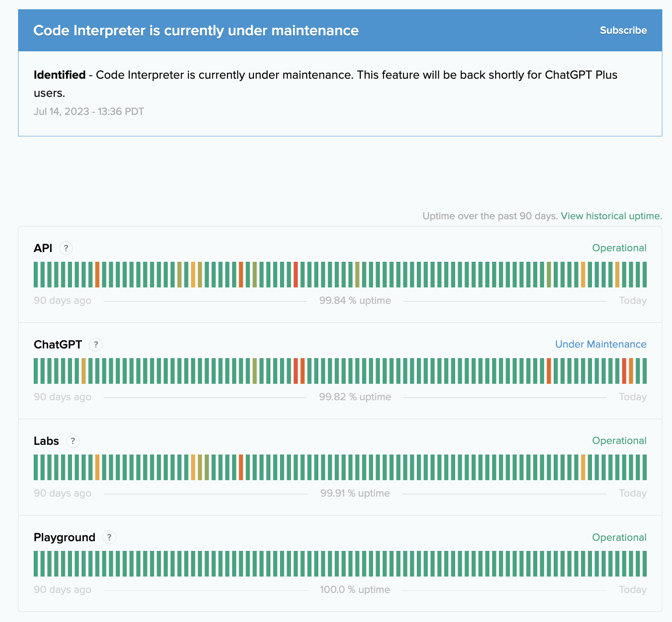Viewport: 672px width, 622px height.
Task: Click the Under Maintenance status for ChatGPT
Action: click(x=600, y=344)
